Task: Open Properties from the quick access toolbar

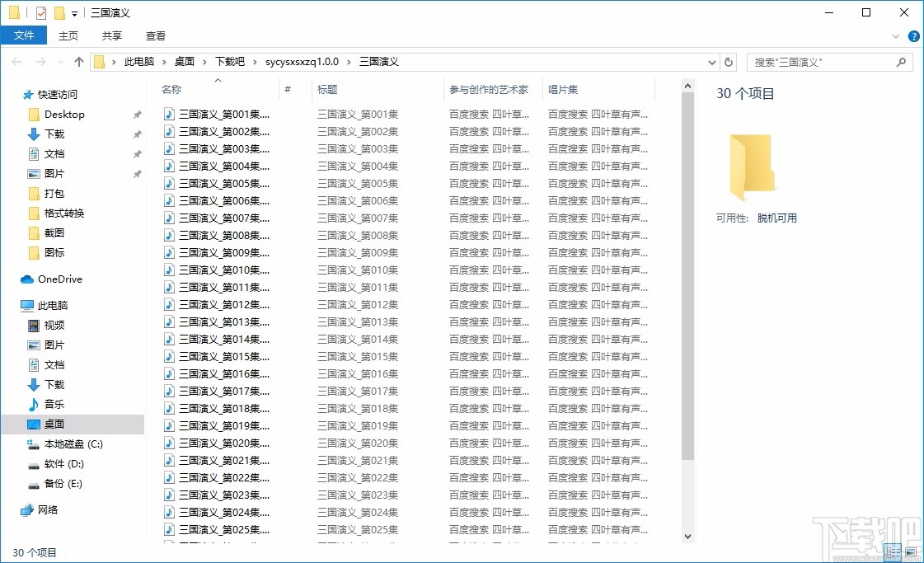Action: [40, 12]
